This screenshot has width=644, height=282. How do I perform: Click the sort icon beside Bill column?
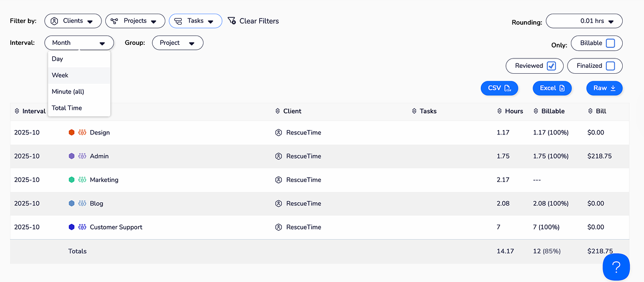[x=591, y=111]
